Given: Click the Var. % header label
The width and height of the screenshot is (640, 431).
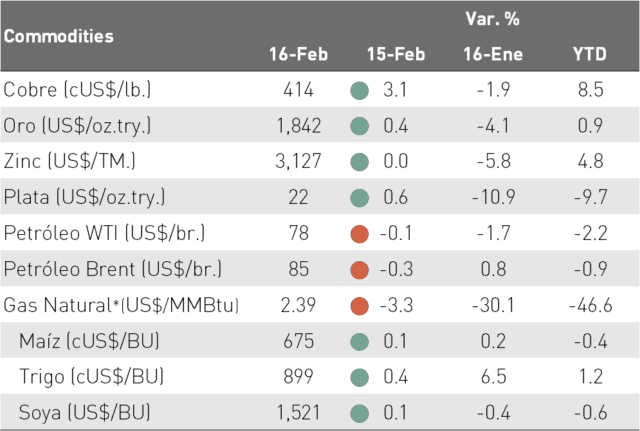Looking at the screenshot, I should point(493,19).
